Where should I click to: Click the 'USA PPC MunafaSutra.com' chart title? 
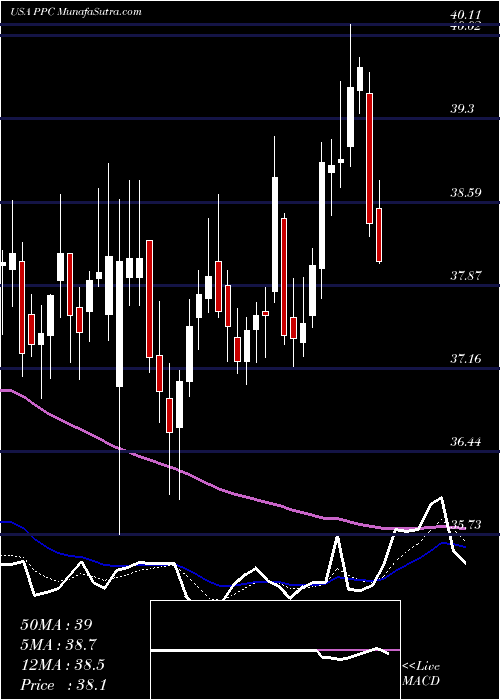pyautogui.click(x=76, y=12)
